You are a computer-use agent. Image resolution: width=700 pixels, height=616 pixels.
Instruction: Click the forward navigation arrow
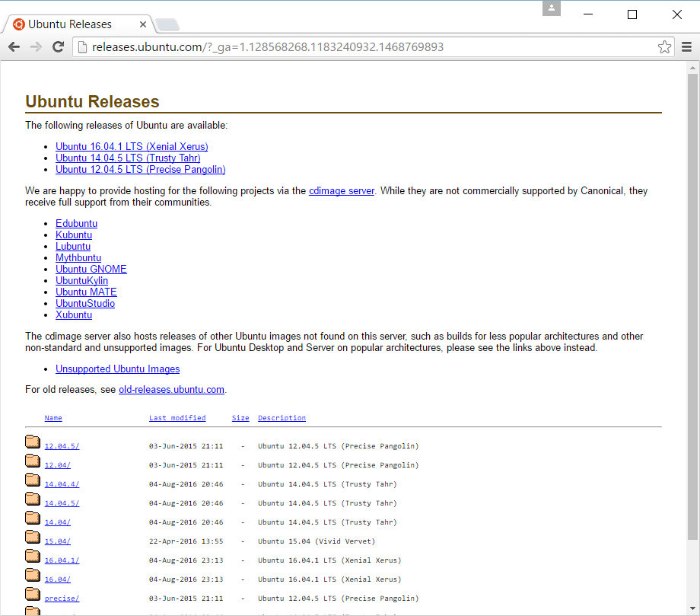pos(37,47)
